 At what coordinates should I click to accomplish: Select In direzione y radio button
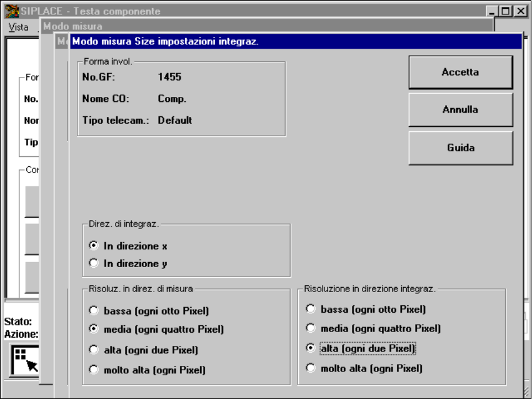pos(93,263)
